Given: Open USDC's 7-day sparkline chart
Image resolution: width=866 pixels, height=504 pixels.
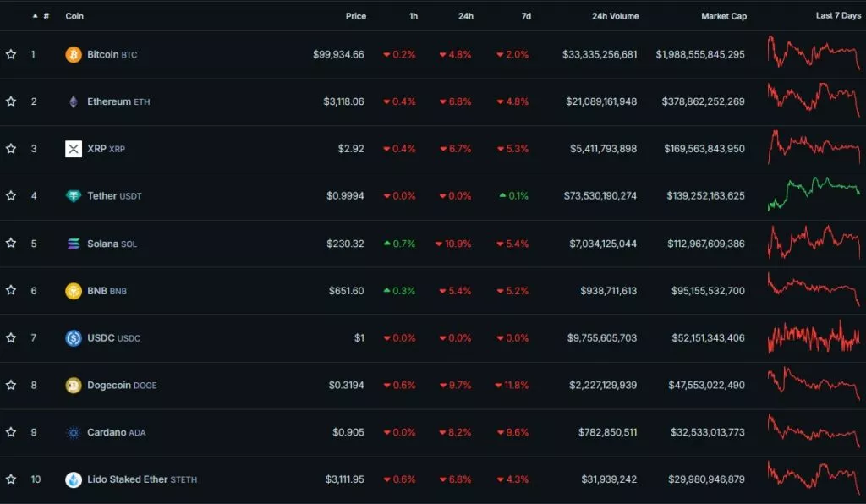Looking at the screenshot, I should [x=814, y=337].
